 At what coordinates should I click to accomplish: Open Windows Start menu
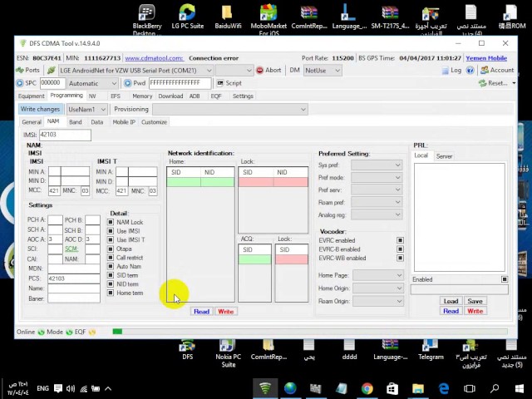point(519,388)
